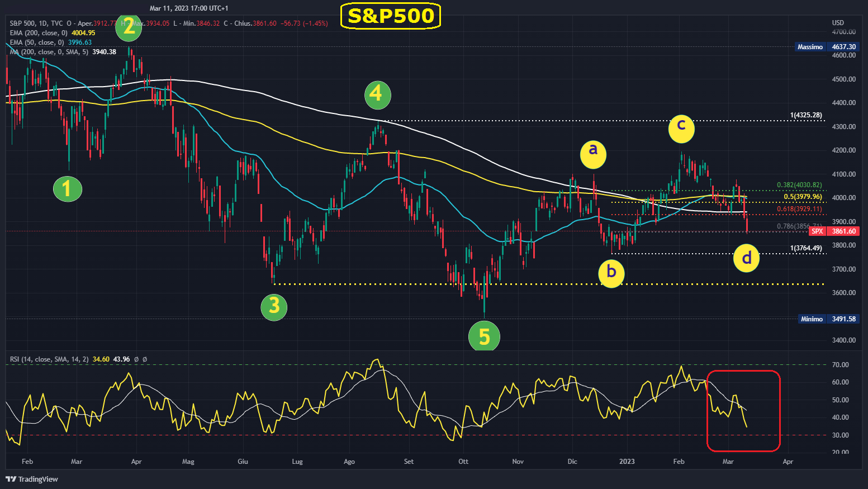Click the 4700.00 price axis value
Image resolution: width=868 pixels, height=489 pixels.
(843, 32)
